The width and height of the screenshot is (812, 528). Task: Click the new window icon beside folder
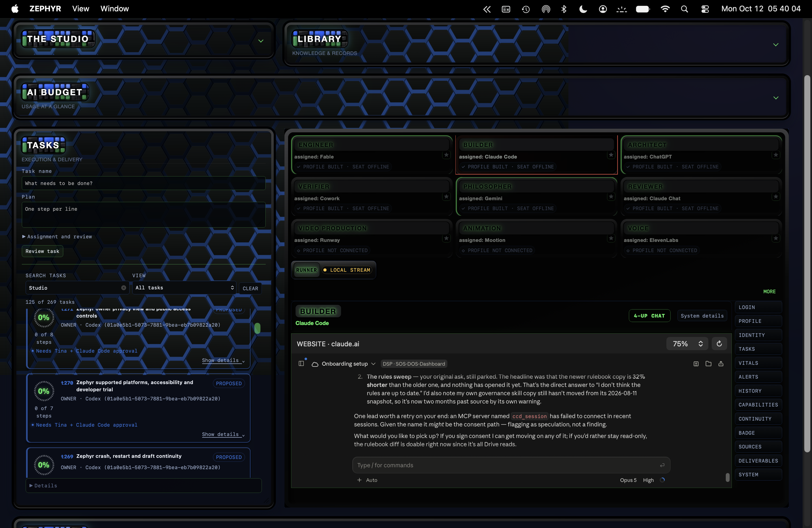696,364
